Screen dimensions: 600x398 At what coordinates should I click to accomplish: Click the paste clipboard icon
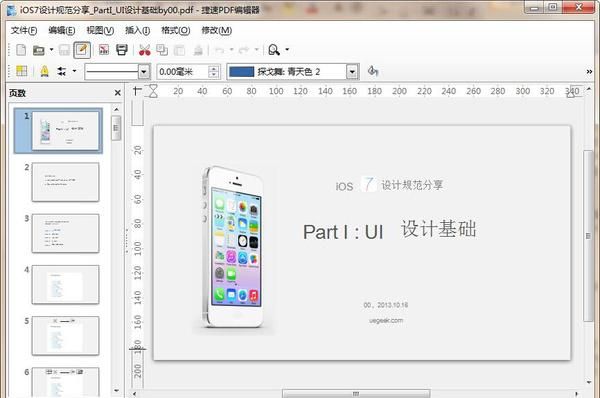tap(179, 50)
